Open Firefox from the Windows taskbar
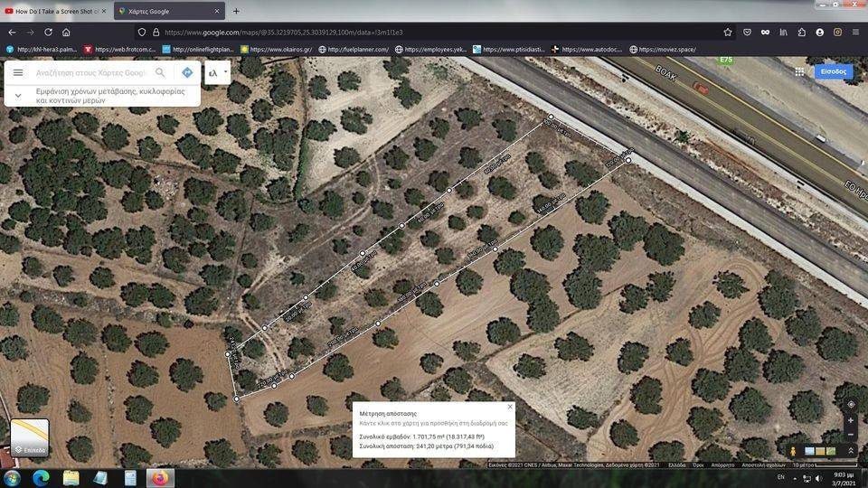868x488 pixels. pos(159,477)
